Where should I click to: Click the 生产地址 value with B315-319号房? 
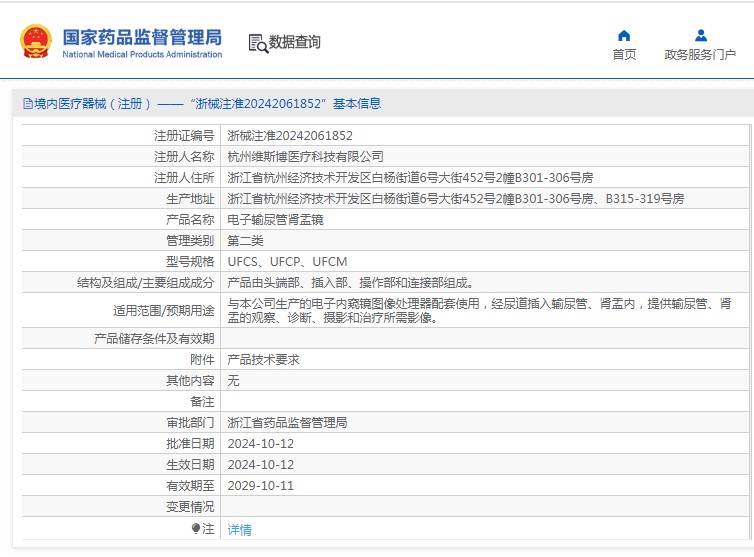pyautogui.click(x=455, y=198)
